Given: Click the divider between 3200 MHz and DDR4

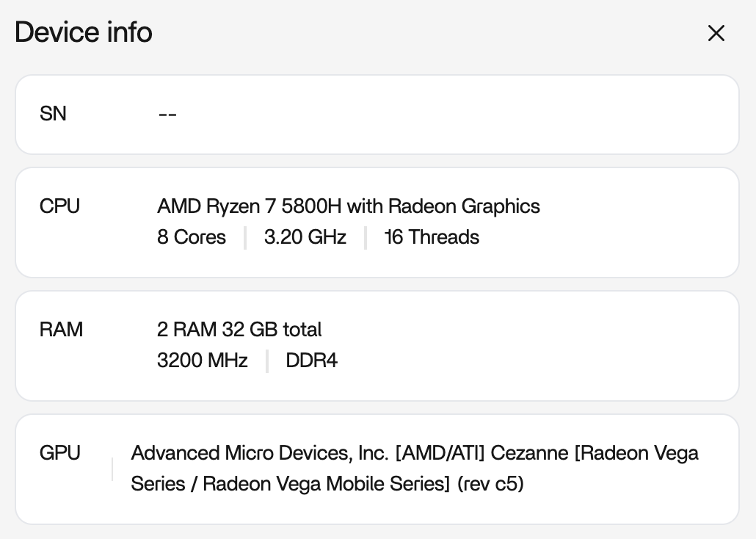Looking at the screenshot, I should (x=267, y=361).
